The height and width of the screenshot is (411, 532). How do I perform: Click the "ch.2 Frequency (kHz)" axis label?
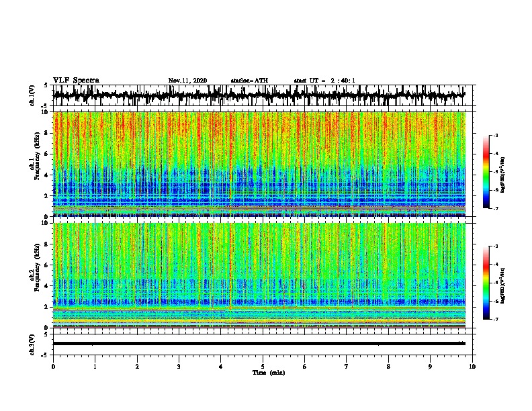click(34, 267)
